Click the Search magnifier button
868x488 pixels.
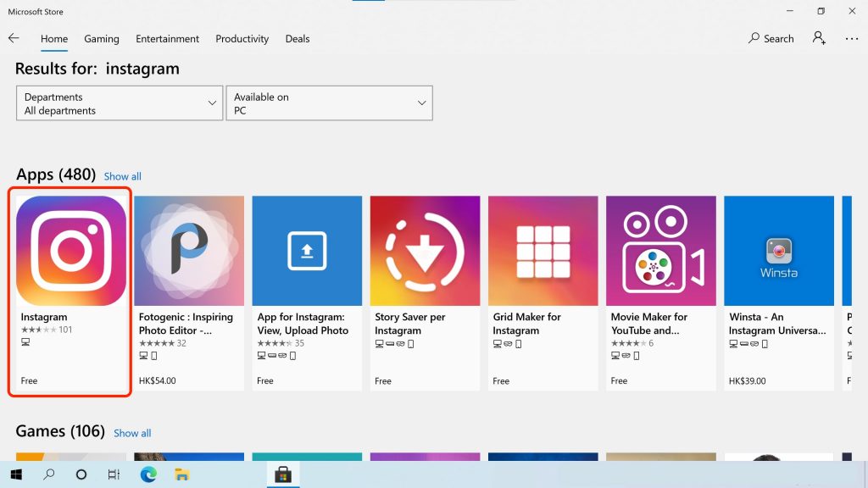click(771, 38)
